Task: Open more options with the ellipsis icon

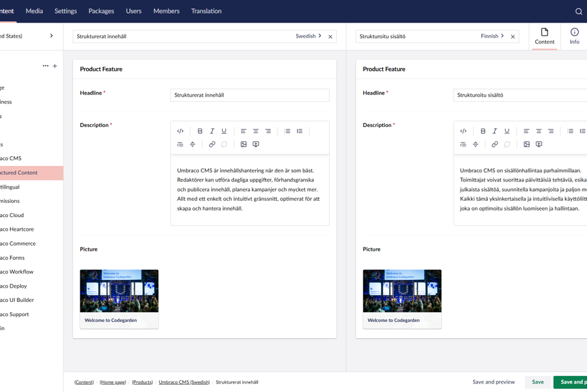Action: point(45,65)
